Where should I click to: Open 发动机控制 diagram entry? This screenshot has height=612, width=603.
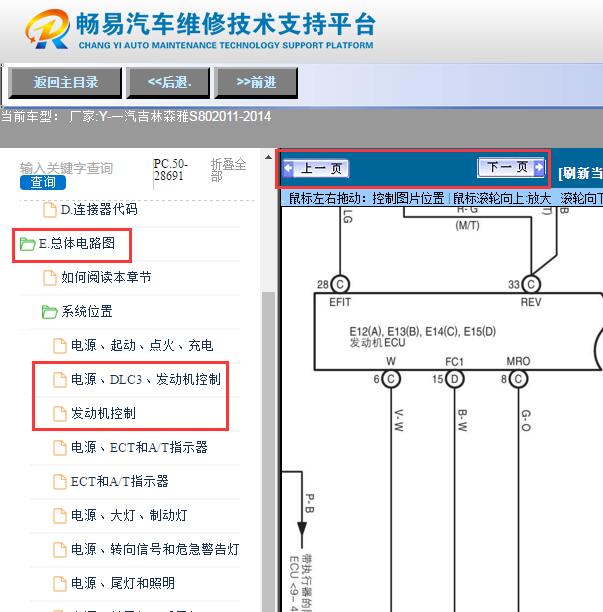[x=103, y=413]
